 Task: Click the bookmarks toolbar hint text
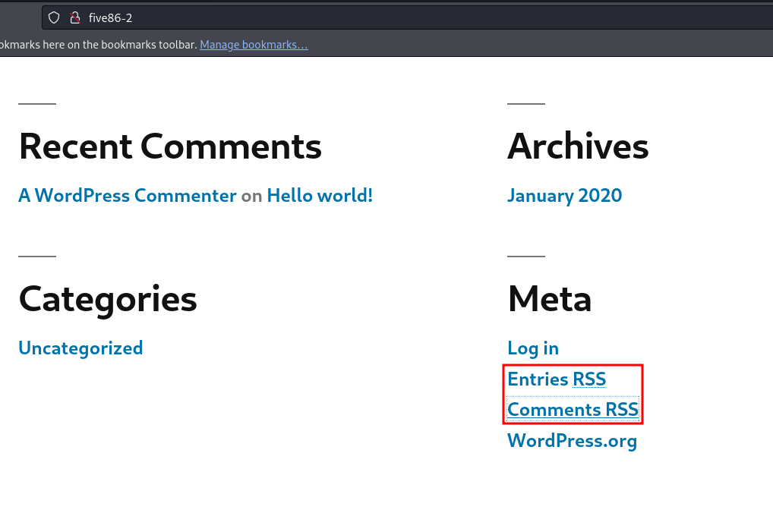click(99, 45)
